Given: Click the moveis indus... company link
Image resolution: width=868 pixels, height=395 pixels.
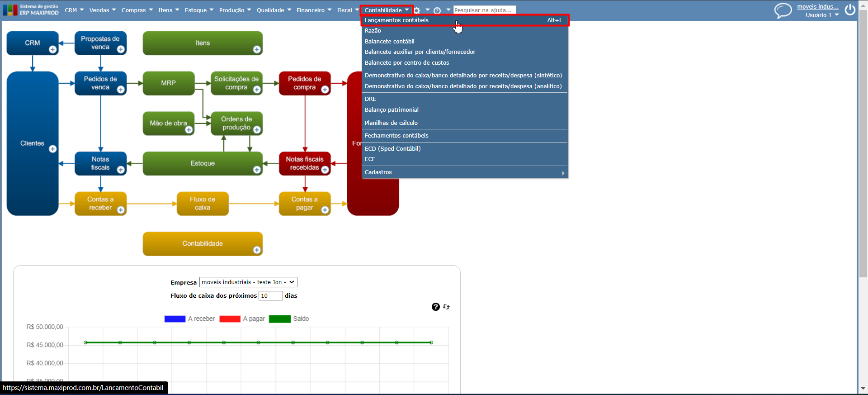Looking at the screenshot, I should pos(817,7).
